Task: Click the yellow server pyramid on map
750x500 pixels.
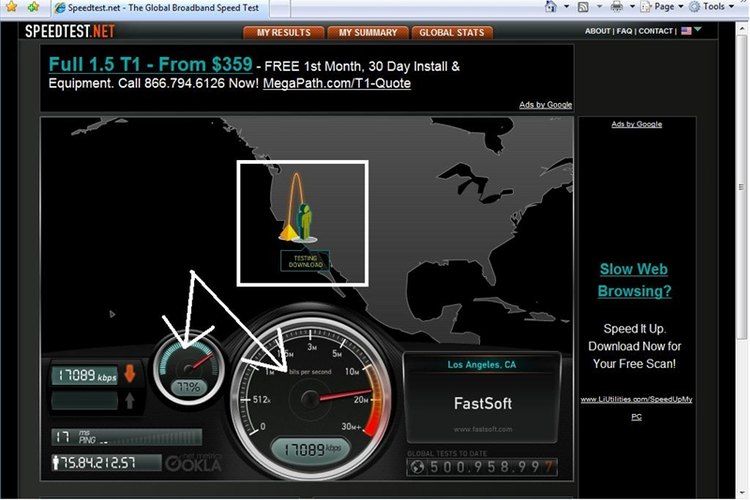Action: click(x=287, y=233)
